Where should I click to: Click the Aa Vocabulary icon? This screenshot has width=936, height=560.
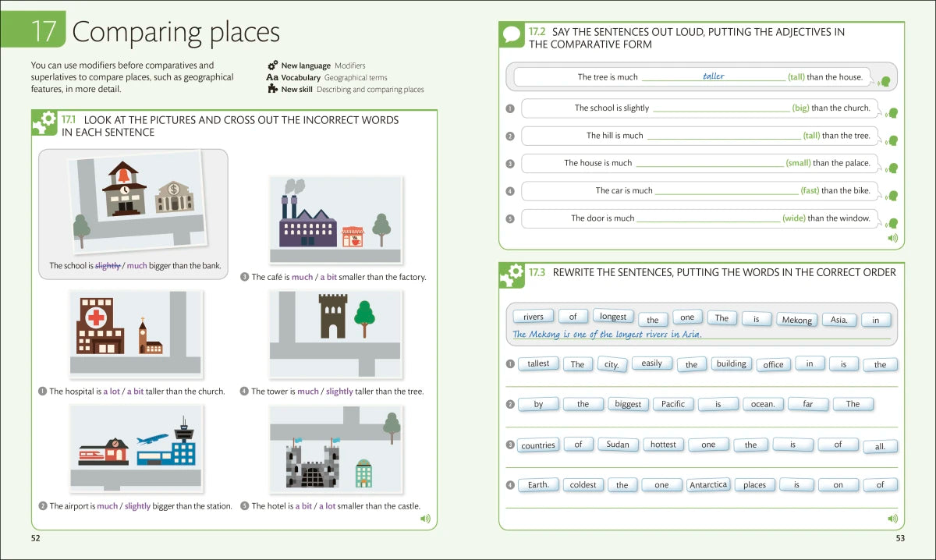click(272, 78)
